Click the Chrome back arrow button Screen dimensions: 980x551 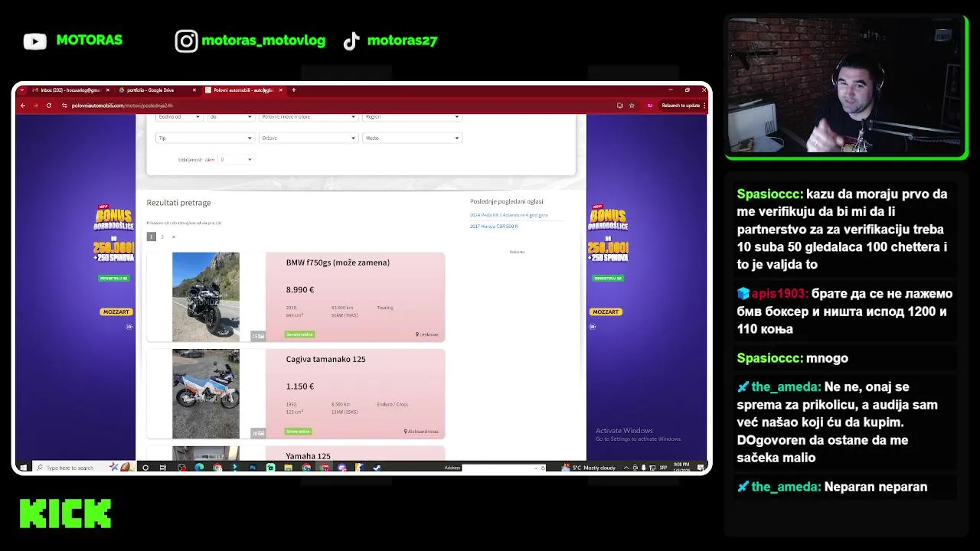23,106
